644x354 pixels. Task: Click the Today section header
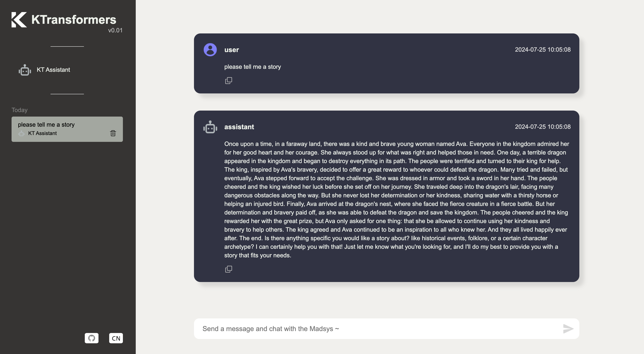pos(19,110)
